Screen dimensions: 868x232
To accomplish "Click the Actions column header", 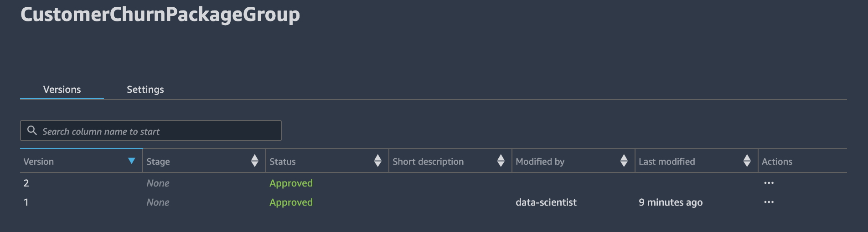I will point(777,161).
